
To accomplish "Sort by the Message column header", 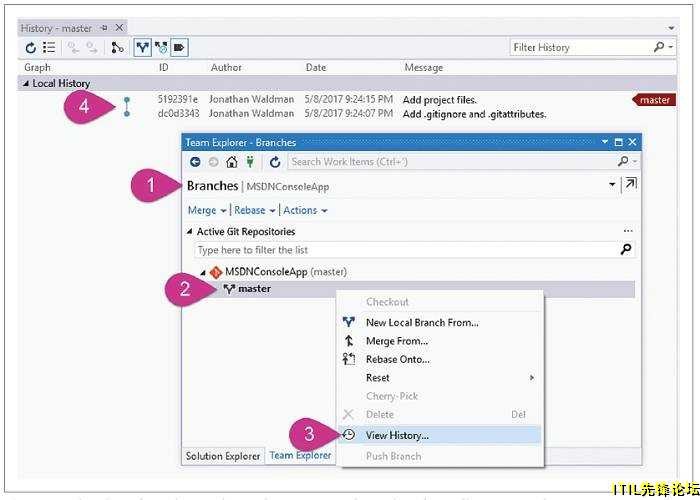I will pyautogui.click(x=424, y=67).
